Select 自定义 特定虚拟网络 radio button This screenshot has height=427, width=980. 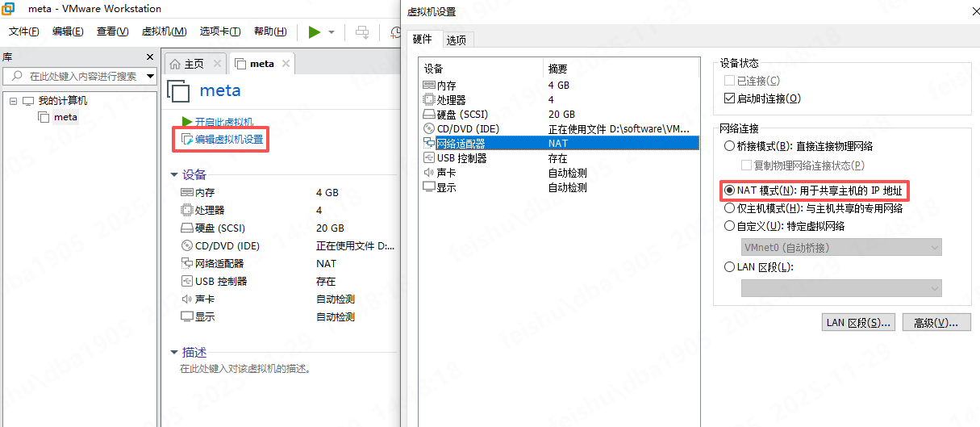coord(730,226)
